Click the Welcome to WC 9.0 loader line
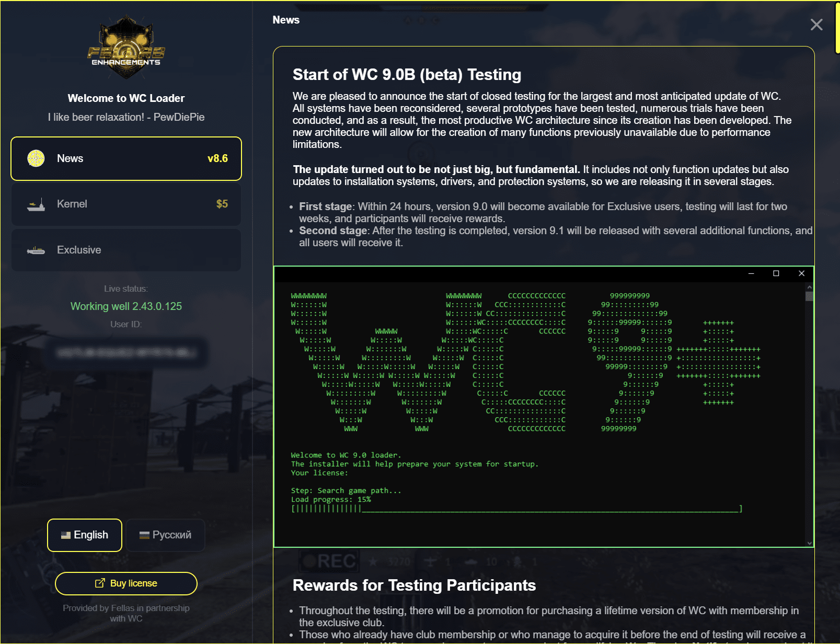Viewport: 840px width, 644px height. (x=346, y=455)
